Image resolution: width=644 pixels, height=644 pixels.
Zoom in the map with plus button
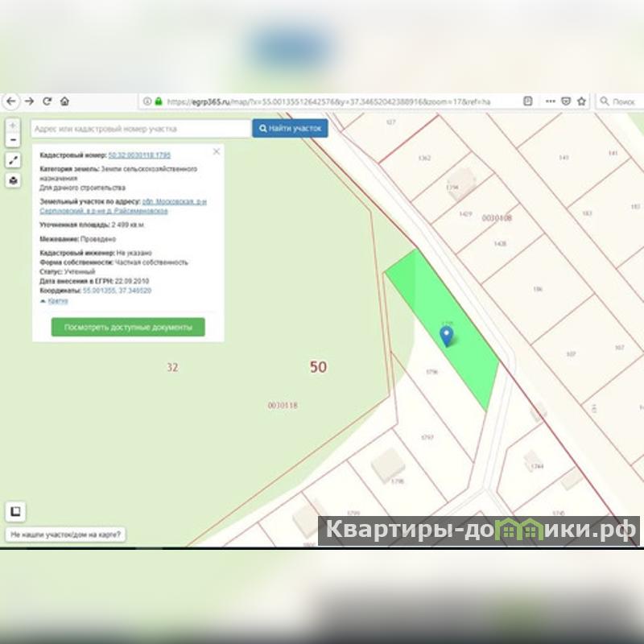coord(13,126)
